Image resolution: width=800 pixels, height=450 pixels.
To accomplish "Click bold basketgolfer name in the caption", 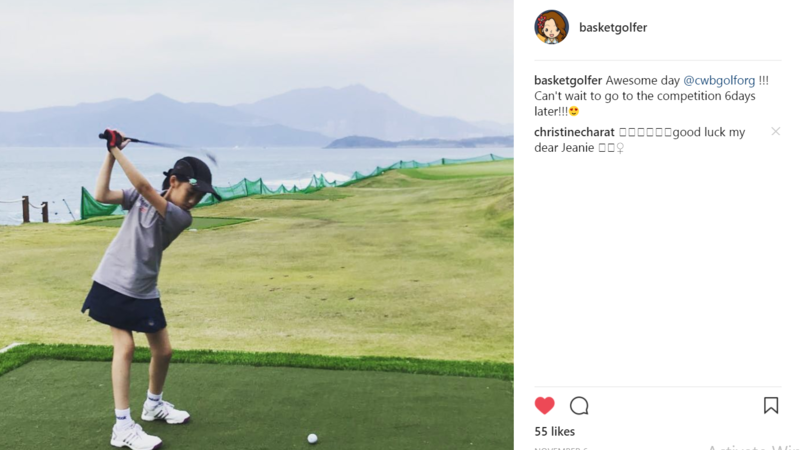I will tap(568, 81).
